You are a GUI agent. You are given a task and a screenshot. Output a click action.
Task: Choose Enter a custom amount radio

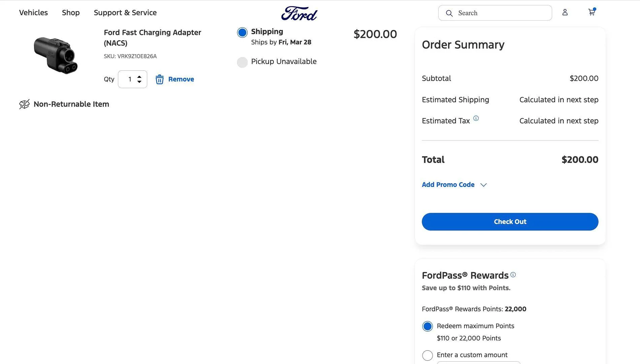427,355
